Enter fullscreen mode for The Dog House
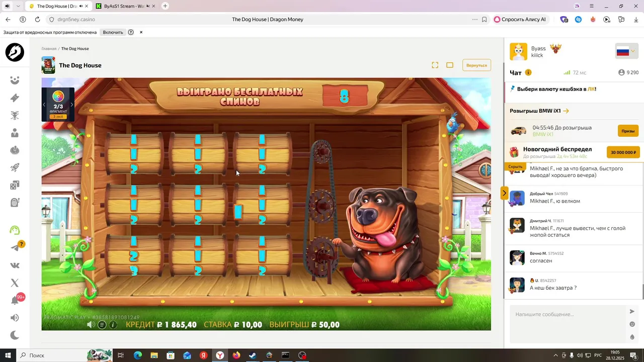This screenshot has width=644, height=362. tap(435, 65)
